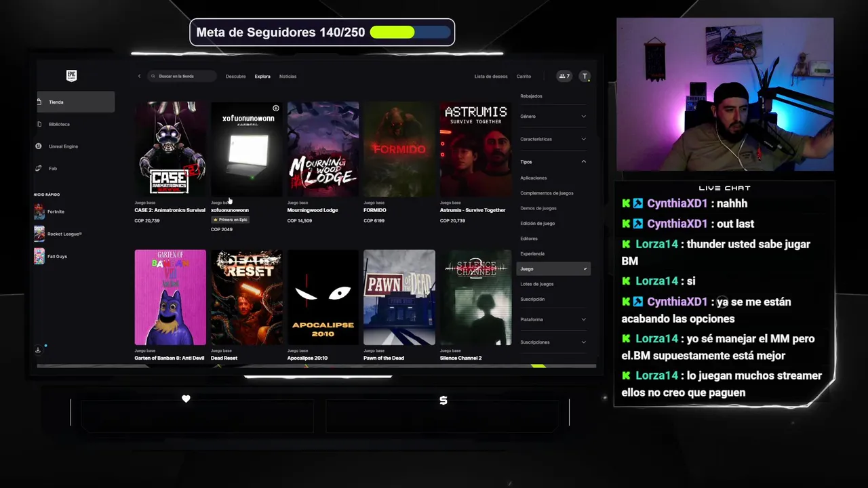Screen dimensions: 868x488
Task: Click price COP 14,509
Action: (x=300, y=220)
